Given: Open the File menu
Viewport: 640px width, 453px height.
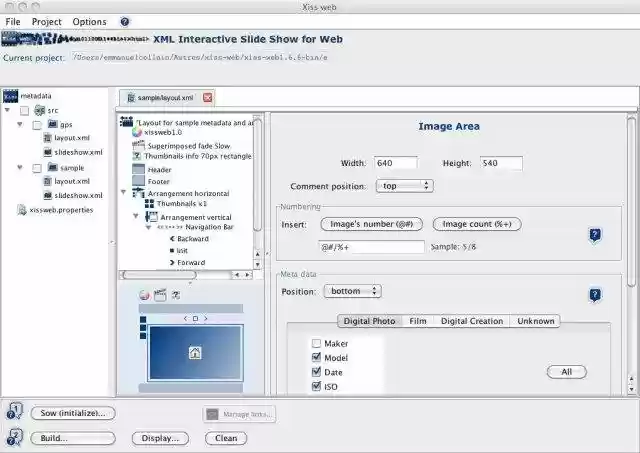Looking at the screenshot, I should [x=13, y=22].
